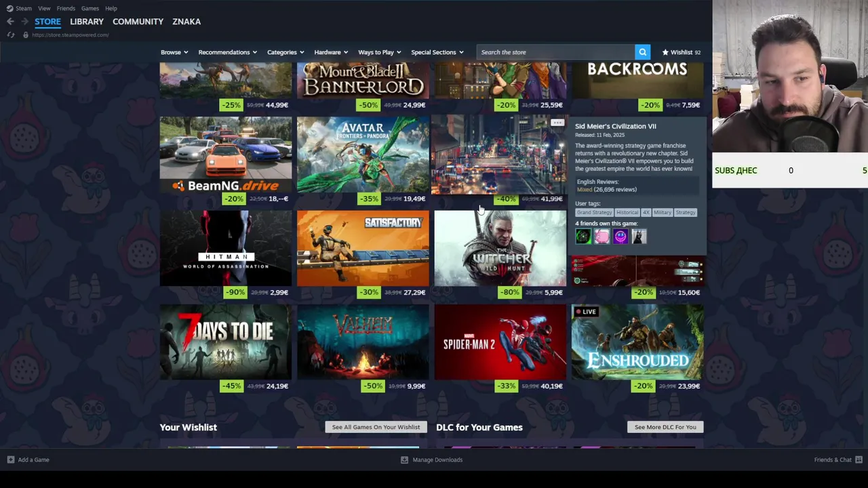Open the Friends & Chat icon

tap(859, 460)
